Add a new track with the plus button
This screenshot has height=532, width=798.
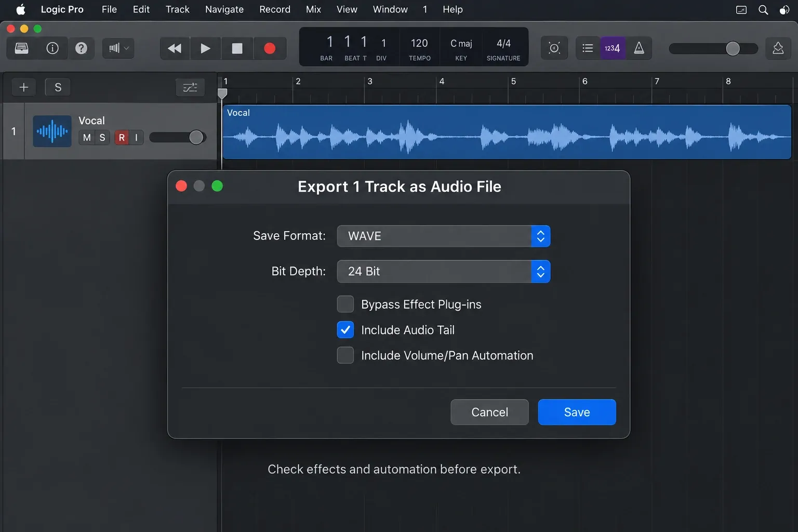[x=24, y=87]
